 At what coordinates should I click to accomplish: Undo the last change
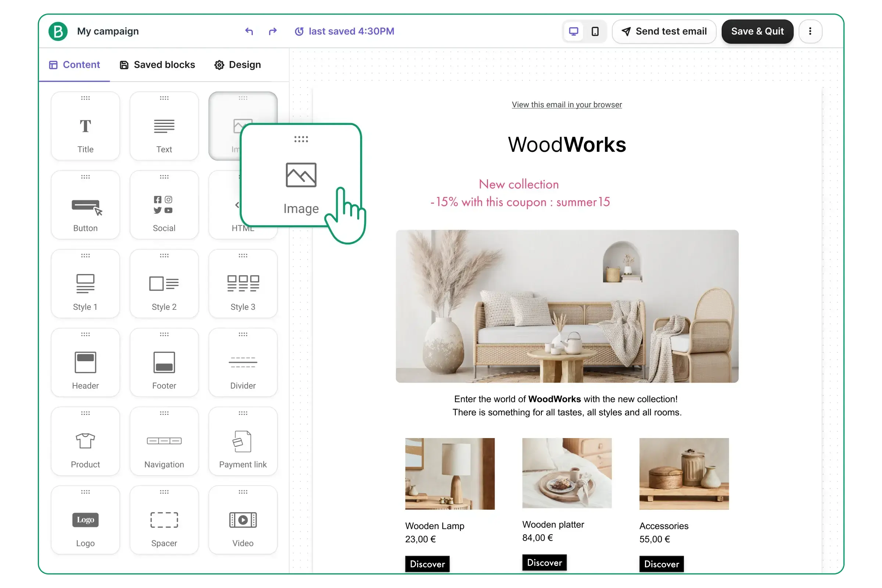click(249, 31)
